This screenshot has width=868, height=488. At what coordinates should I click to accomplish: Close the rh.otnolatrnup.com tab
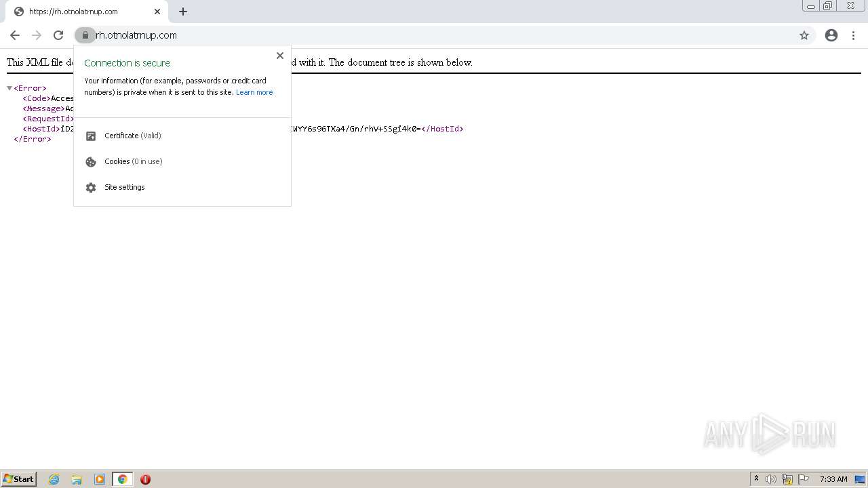pyautogui.click(x=157, y=12)
